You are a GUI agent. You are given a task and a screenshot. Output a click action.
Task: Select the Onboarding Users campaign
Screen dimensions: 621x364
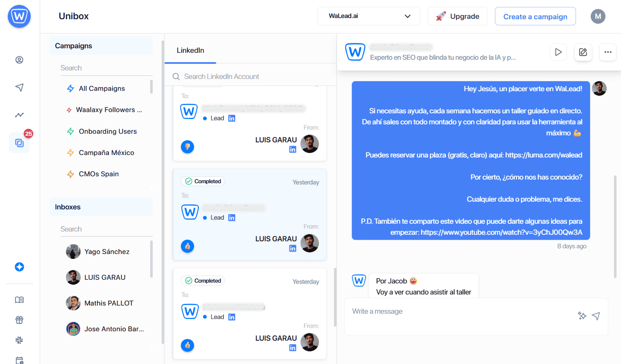tap(102, 131)
